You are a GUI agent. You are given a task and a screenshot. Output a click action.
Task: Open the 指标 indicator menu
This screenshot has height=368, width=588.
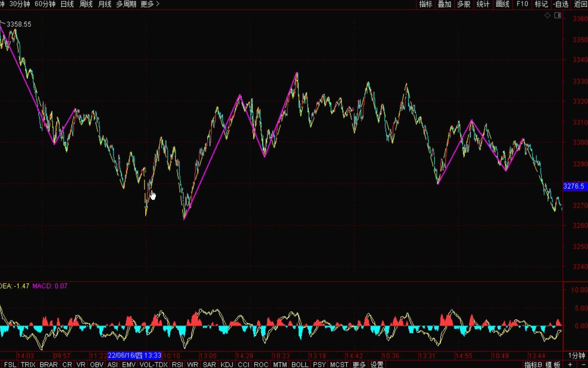(x=426, y=4)
